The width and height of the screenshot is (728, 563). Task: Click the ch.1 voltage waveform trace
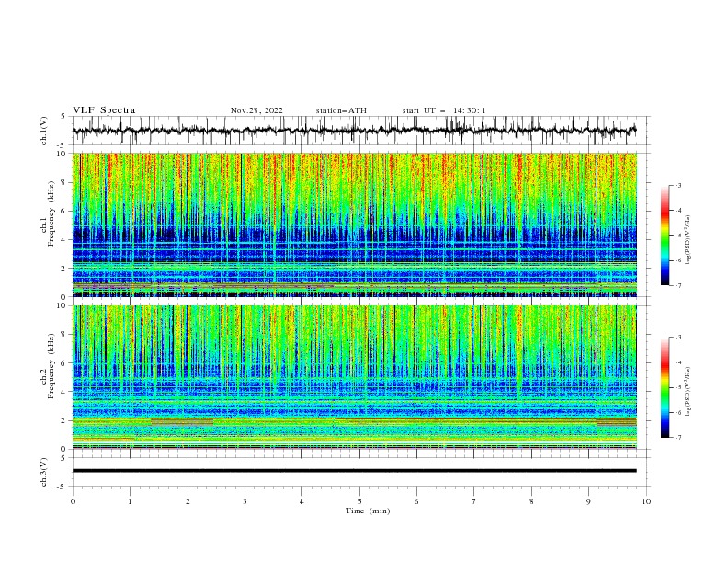click(354, 131)
